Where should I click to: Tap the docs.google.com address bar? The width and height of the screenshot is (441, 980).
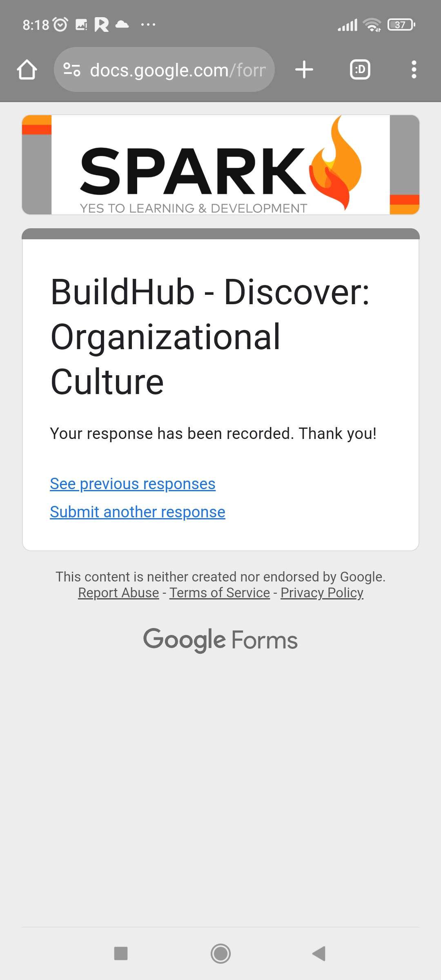(178, 70)
